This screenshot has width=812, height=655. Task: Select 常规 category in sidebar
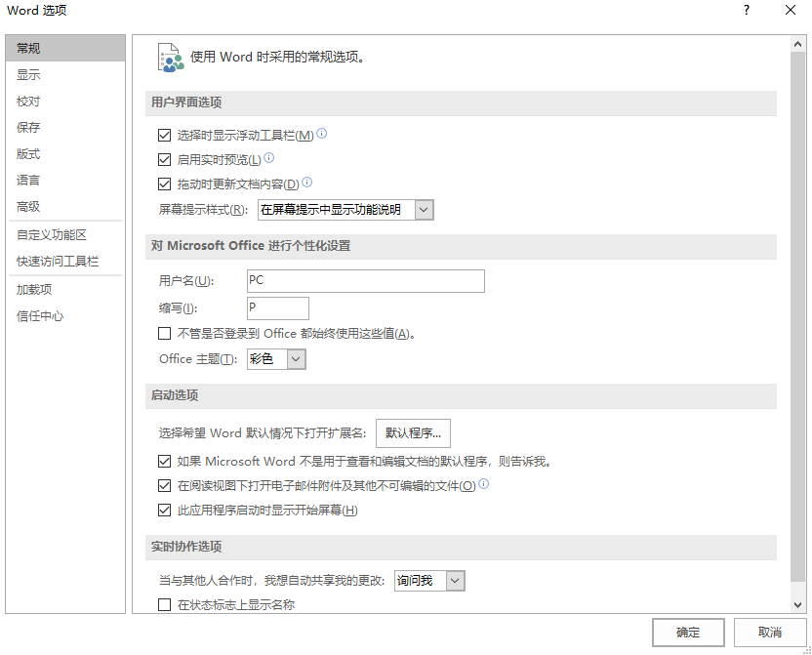pyautogui.click(x=65, y=48)
